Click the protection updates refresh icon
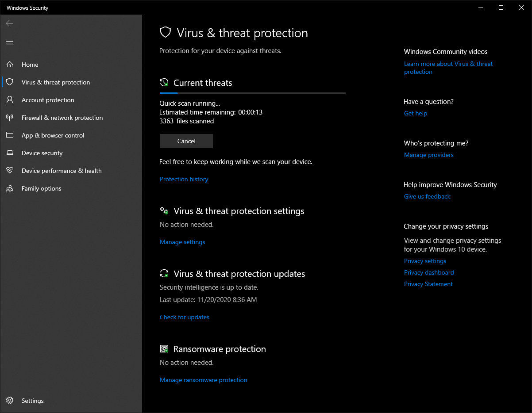Screen dimensions: 532x413 coord(164,274)
